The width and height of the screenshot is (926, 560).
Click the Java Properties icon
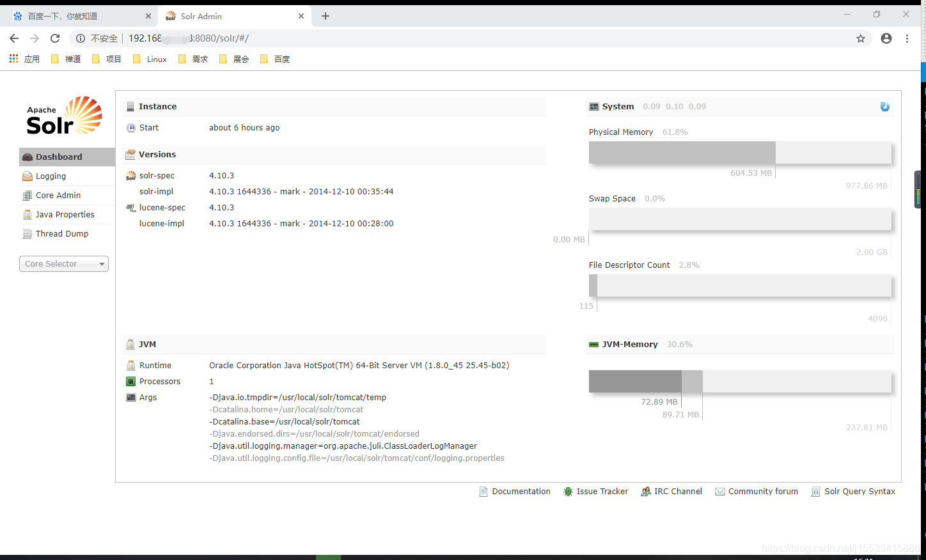coord(27,215)
